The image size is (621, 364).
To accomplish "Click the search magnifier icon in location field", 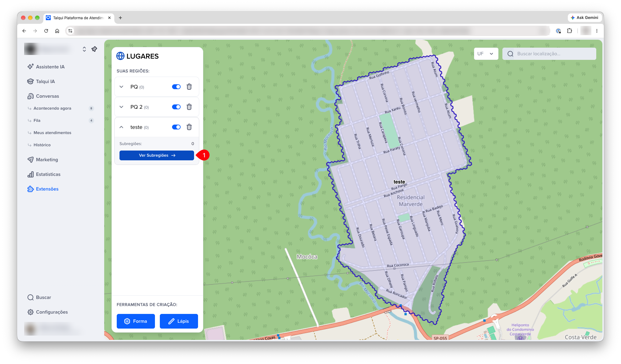I will (510, 54).
